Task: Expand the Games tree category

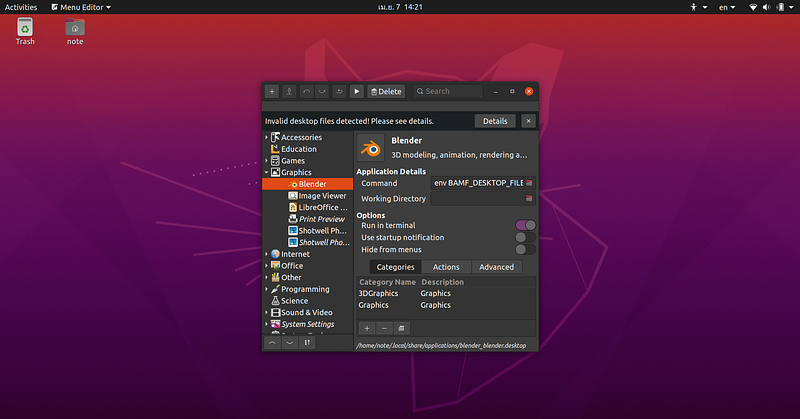Action: tap(266, 161)
